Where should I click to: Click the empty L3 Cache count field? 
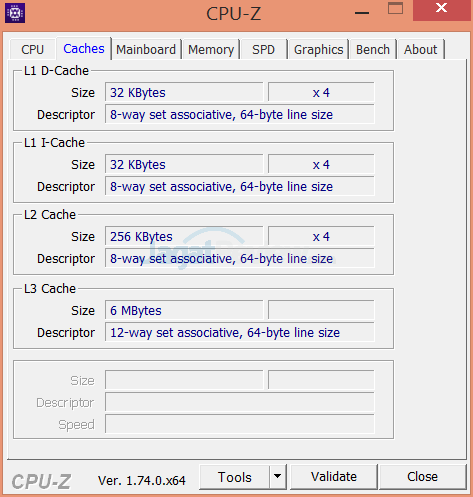(321, 310)
